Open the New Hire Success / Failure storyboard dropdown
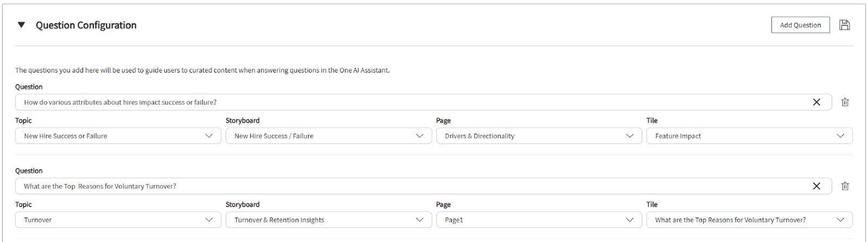 coord(329,136)
